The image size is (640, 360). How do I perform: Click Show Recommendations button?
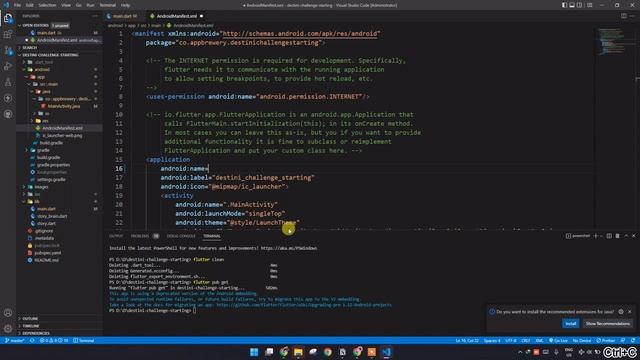[x=608, y=324]
